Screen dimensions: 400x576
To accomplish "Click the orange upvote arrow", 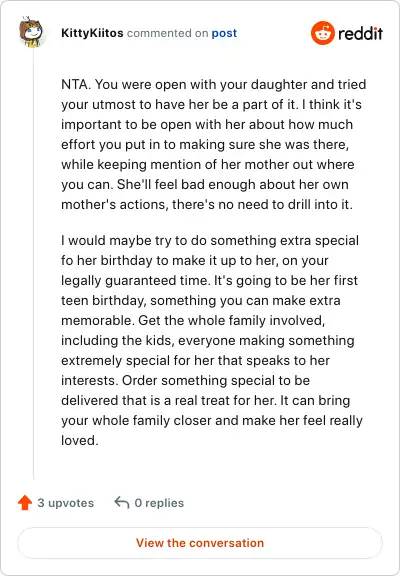I will click(x=25, y=503).
